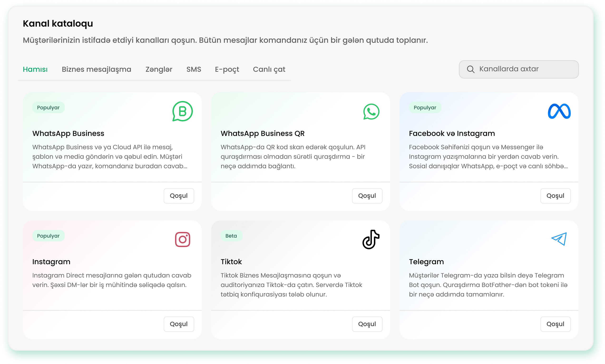Focus the Kanallarda axtar search field
This screenshot has height=364, width=605.
(519, 69)
